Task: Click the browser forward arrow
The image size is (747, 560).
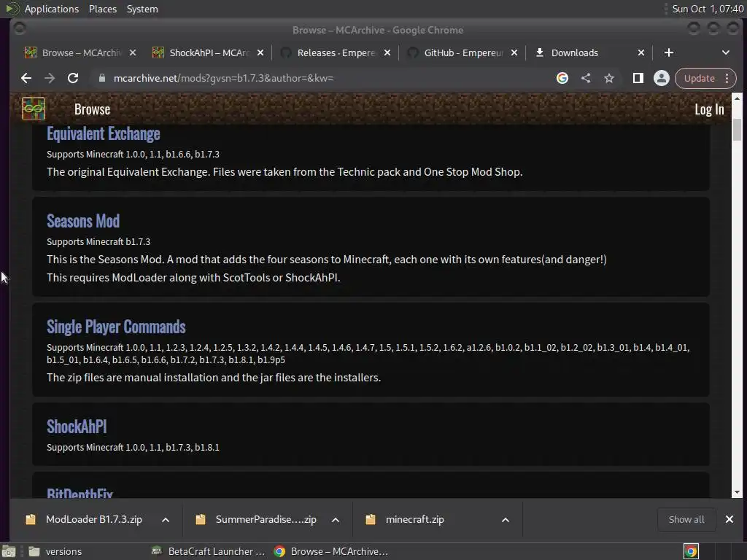Action: tap(50, 78)
